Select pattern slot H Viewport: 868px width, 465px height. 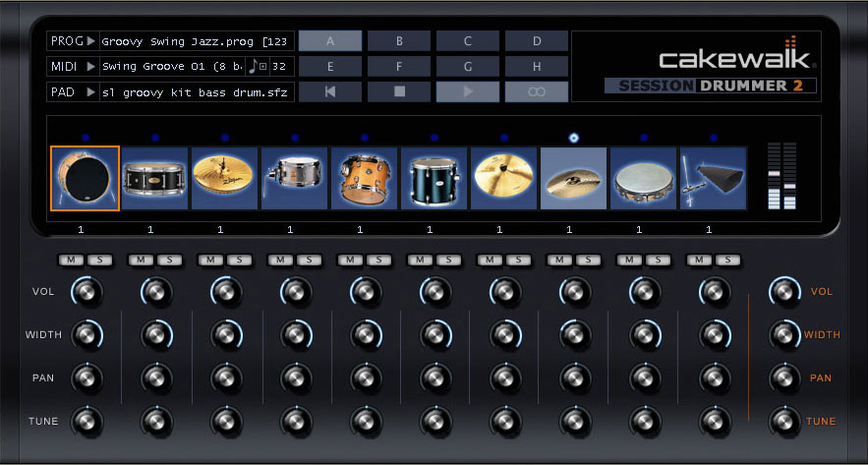[537, 67]
